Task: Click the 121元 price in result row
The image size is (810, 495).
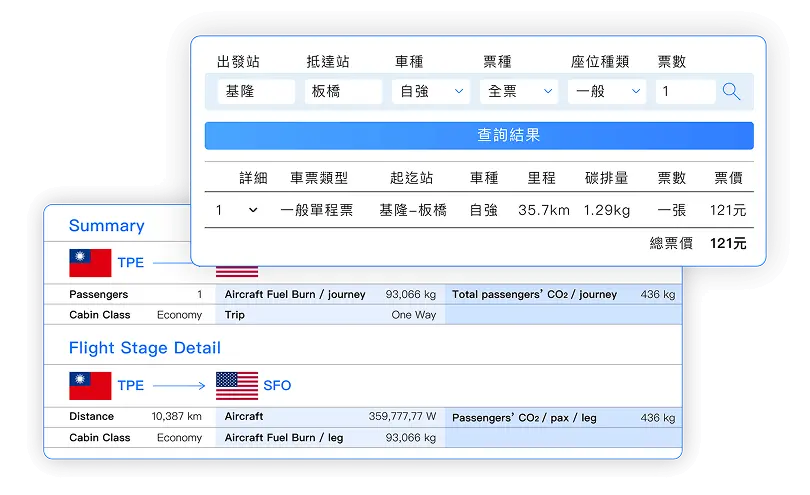Action: coord(728,210)
